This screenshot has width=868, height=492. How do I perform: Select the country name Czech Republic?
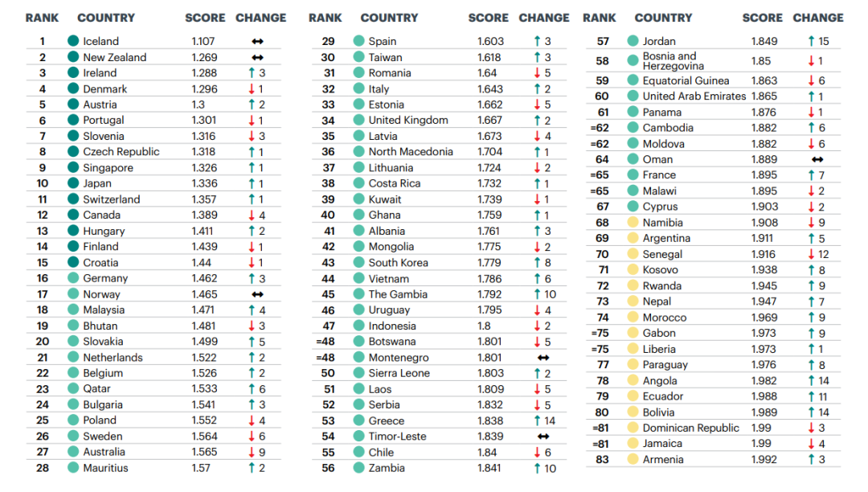(121, 152)
